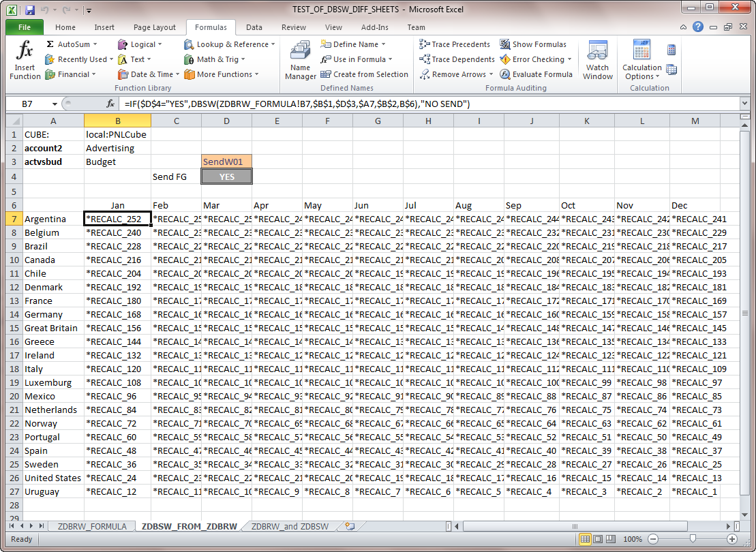This screenshot has height=552, width=756.
Task: Open the File backstage menu
Action: (x=25, y=27)
